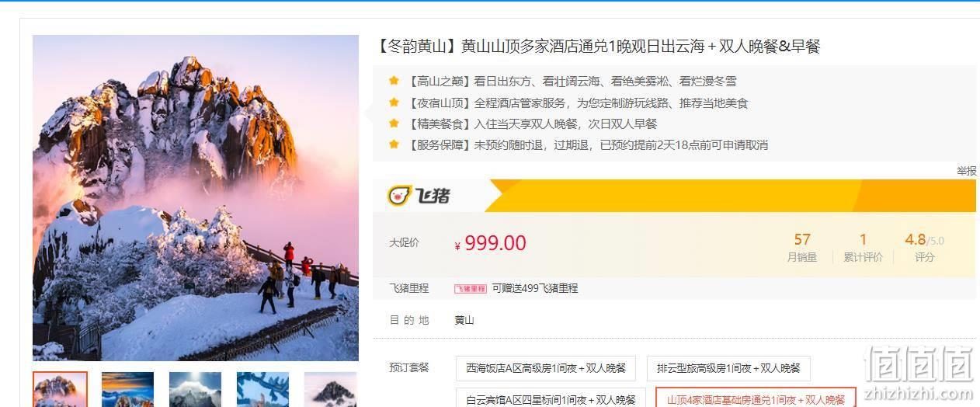Click the star icon beside 精美餐食
The width and height of the screenshot is (980, 407).
394,123
